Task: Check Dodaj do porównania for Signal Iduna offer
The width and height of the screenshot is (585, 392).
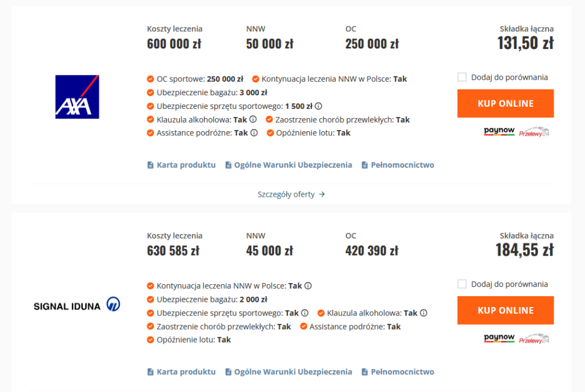Action: tap(462, 284)
